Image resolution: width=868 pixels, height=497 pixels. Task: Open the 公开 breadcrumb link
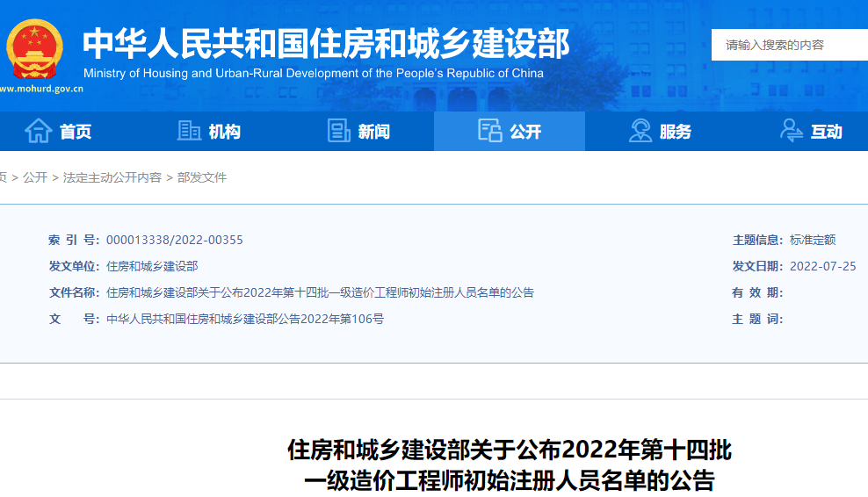point(35,177)
